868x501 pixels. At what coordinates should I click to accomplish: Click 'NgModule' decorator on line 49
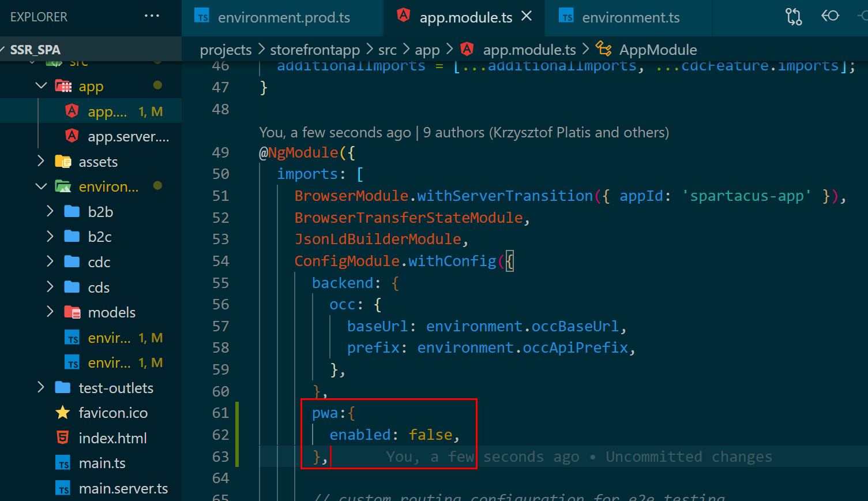coord(303,152)
